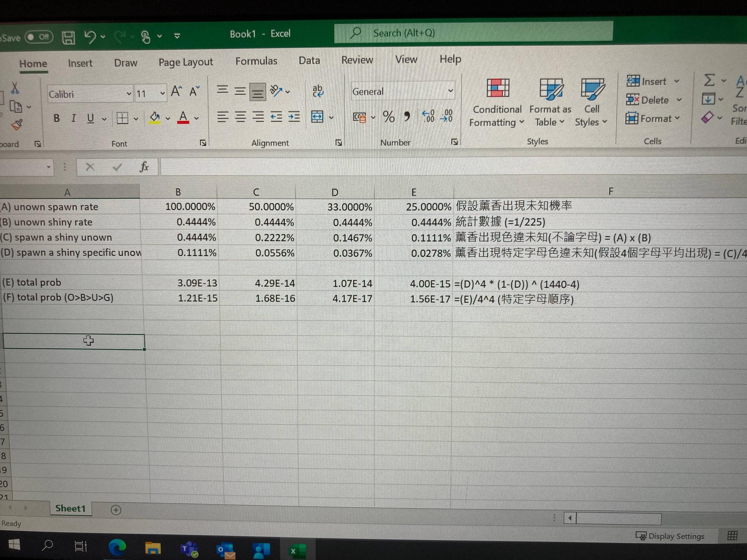Copy the selection

point(16,107)
